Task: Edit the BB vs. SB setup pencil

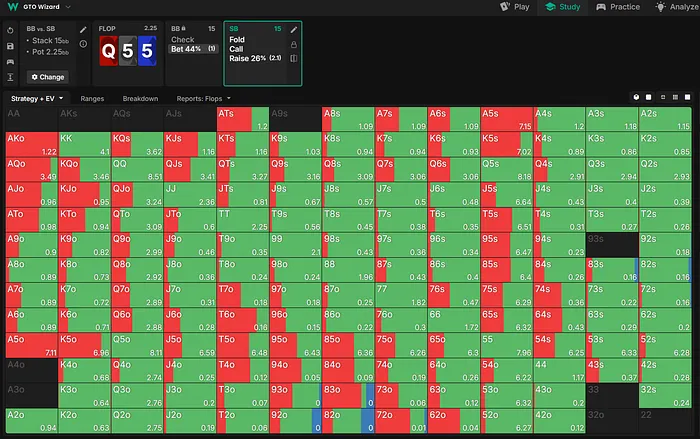Action: coord(83,30)
